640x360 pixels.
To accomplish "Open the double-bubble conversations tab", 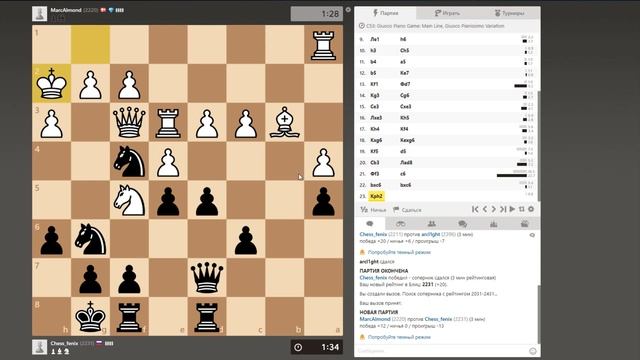I will click(x=462, y=224).
